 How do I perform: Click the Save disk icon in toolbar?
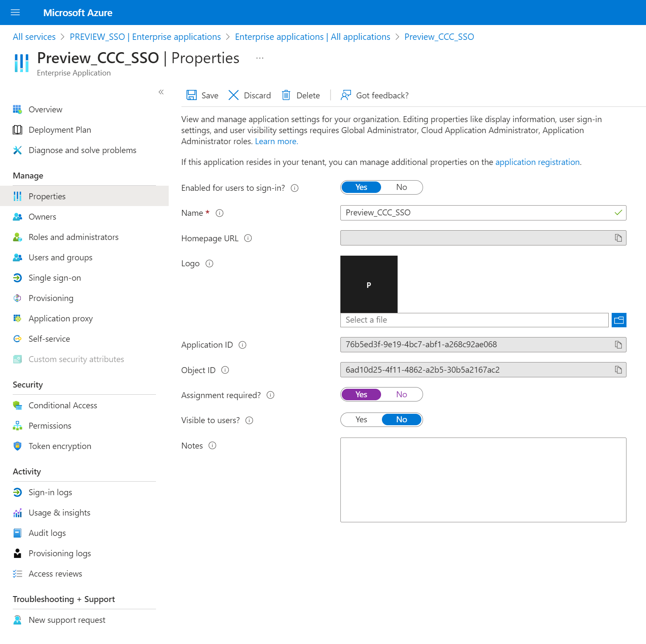pos(192,95)
